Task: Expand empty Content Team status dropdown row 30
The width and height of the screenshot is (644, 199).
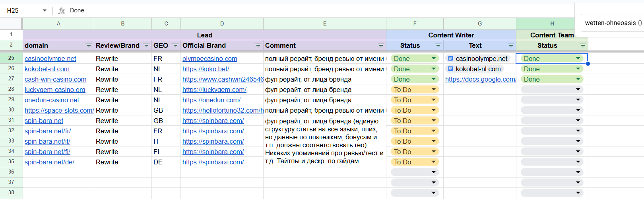Action: [578, 110]
